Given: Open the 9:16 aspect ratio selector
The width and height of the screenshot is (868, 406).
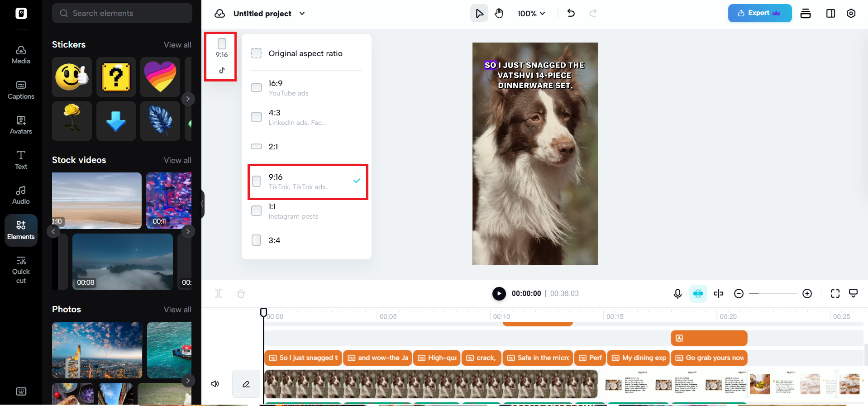Looking at the screenshot, I should tap(221, 56).
